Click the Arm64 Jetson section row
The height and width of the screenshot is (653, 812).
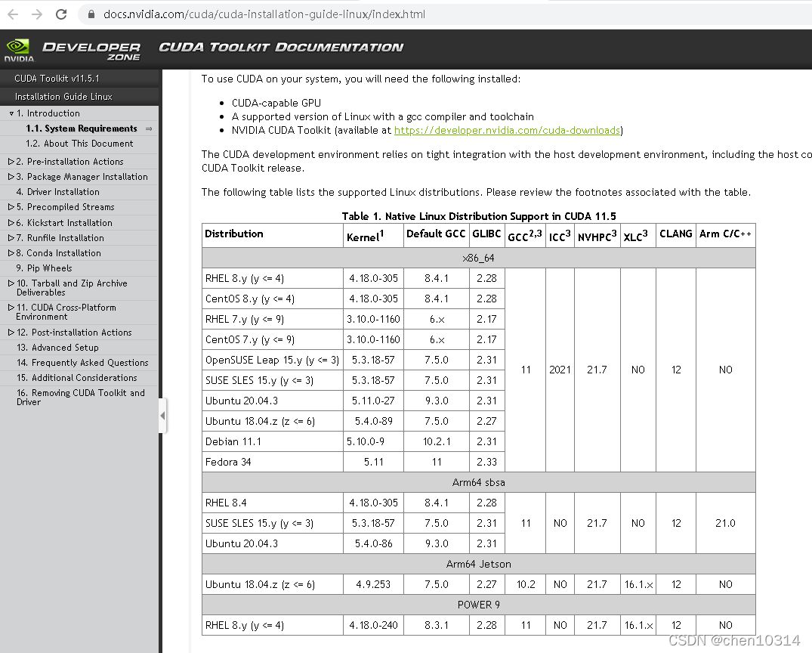(478, 564)
